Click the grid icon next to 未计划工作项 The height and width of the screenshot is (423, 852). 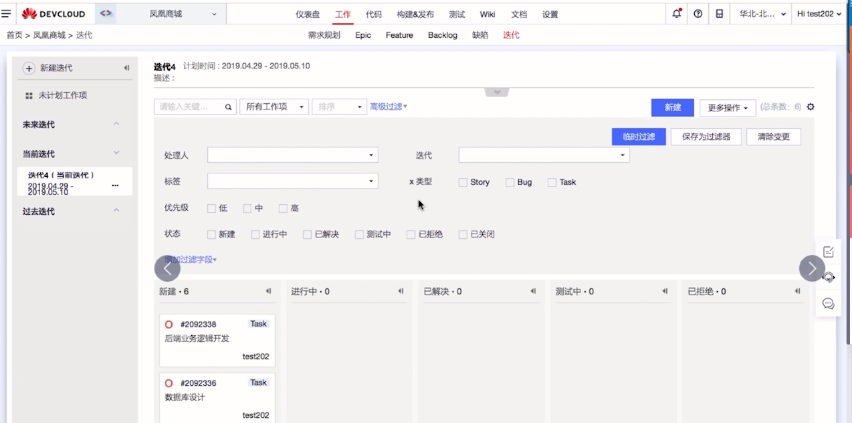click(29, 96)
